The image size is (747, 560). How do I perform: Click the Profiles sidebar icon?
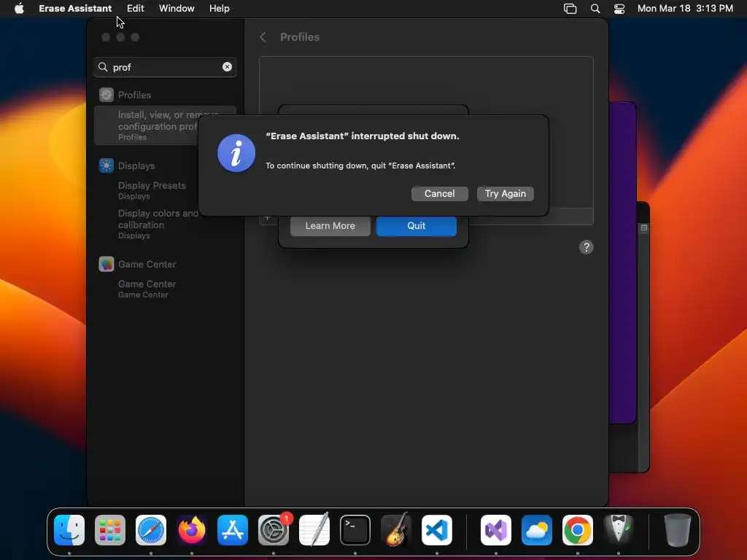point(107,95)
